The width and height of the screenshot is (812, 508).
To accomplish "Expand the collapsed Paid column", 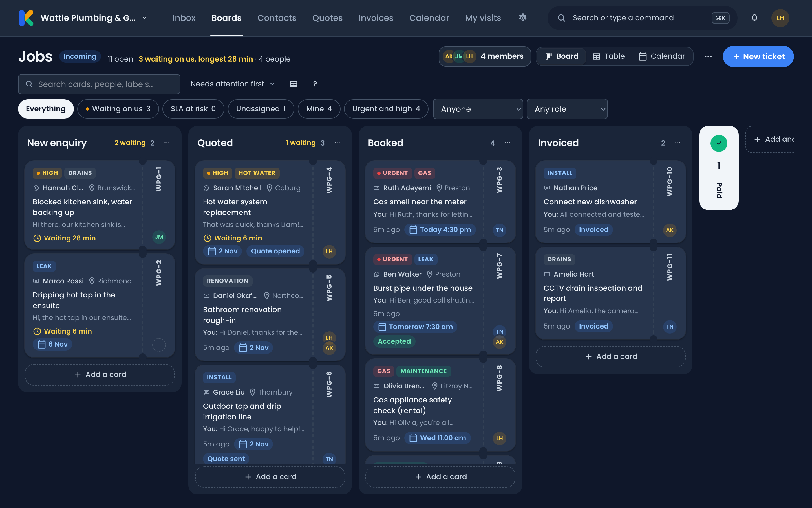I will click(x=719, y=168).
